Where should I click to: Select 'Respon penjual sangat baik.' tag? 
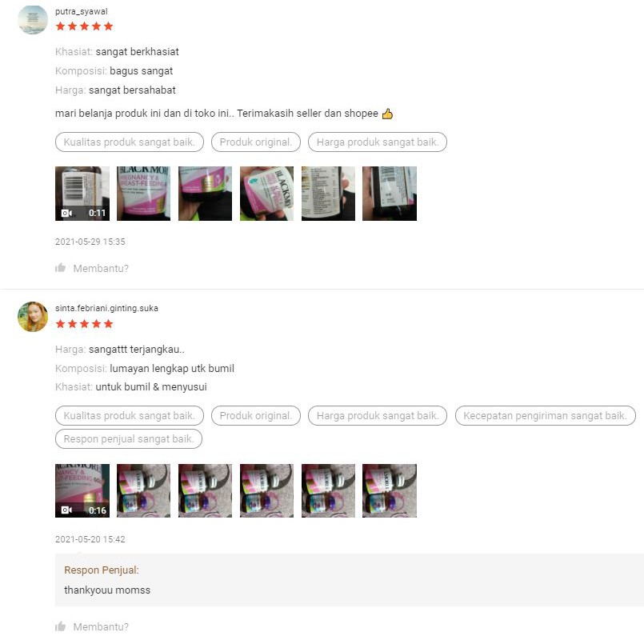tap(129, 439)
